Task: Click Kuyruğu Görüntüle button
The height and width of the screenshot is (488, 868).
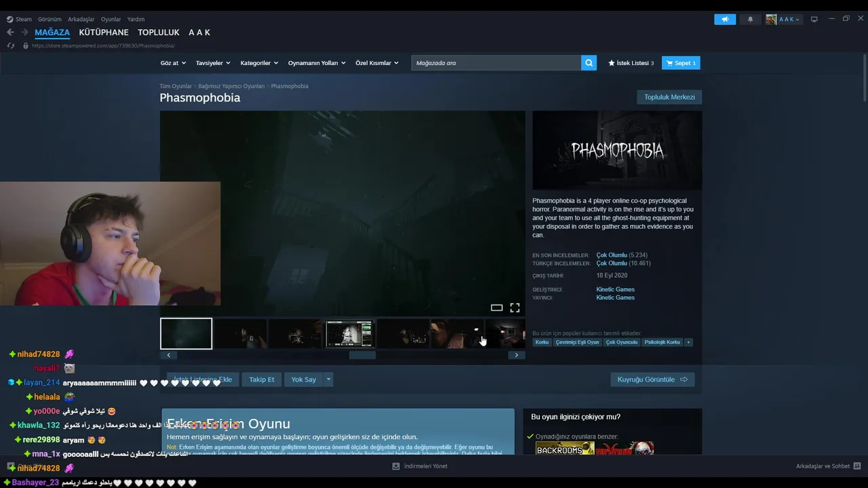Action: tap(652, 380)
